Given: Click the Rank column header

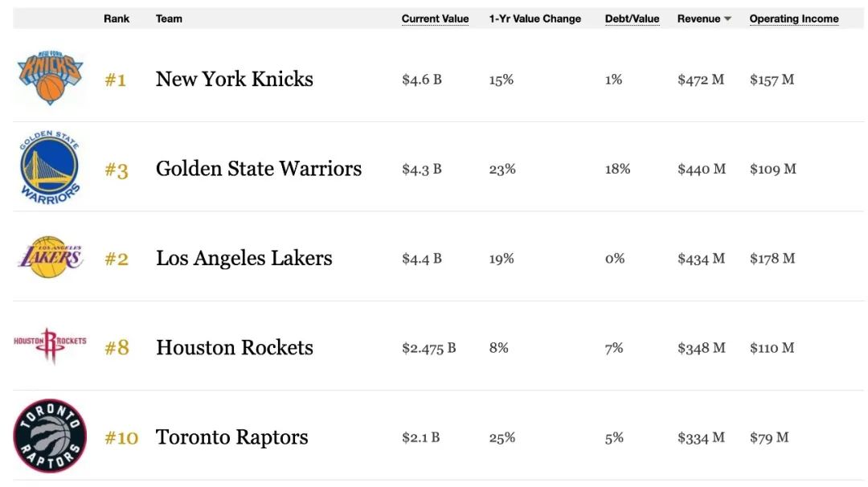Looking at the screenshot, I should click(117, 19).
